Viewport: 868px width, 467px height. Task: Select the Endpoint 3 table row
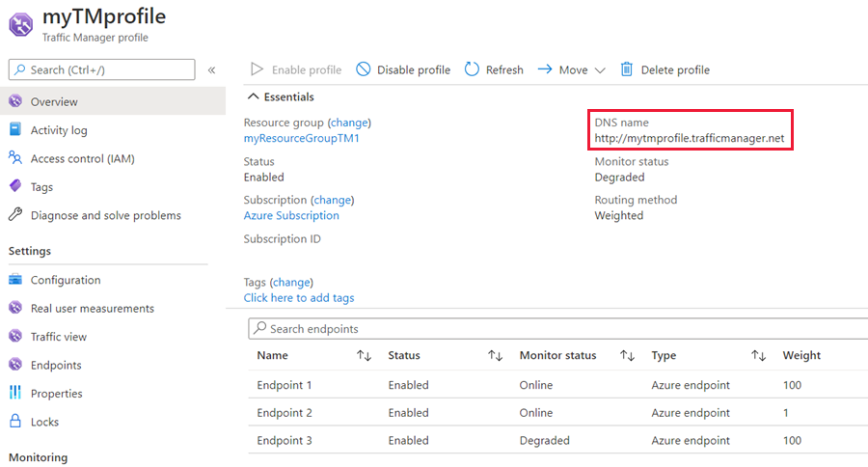point(285,440)
